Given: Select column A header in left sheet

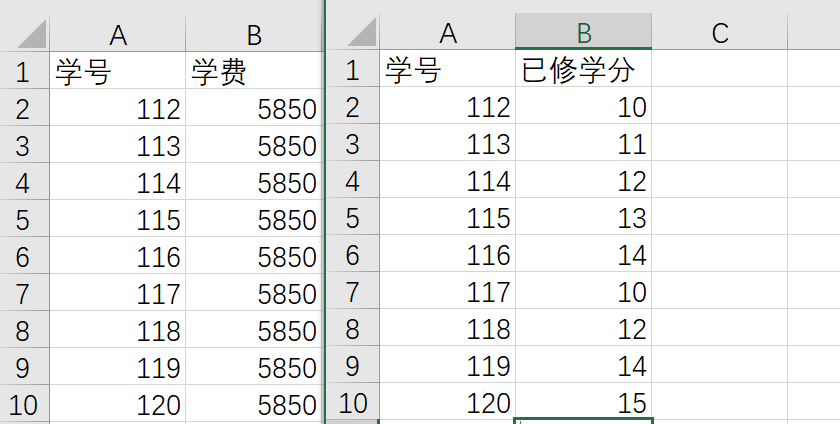Looking at the screenshot, I should (118, 35).
